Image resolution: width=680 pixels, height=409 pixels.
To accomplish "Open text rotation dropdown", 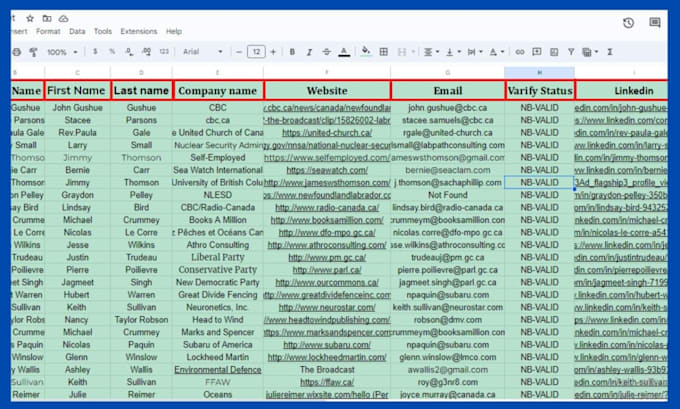I will pyautogui.click(x=496, y=52).
